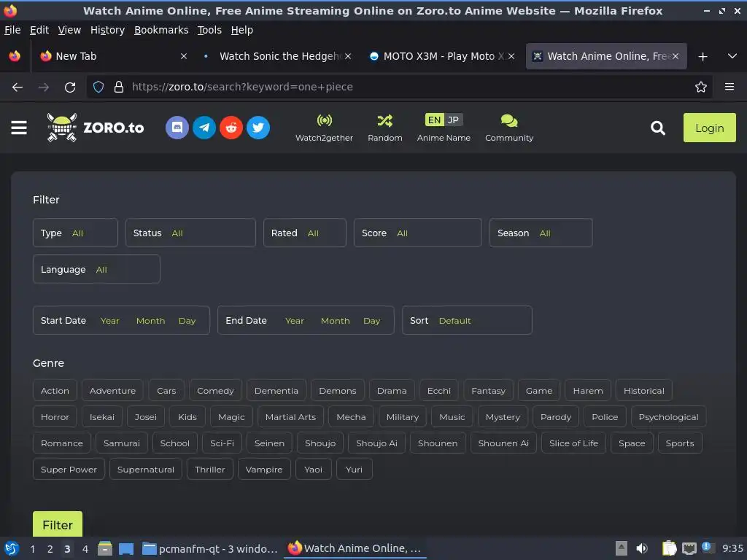Open Watch2gether
This screenshot has width=747, height=560.
[324, 128]
